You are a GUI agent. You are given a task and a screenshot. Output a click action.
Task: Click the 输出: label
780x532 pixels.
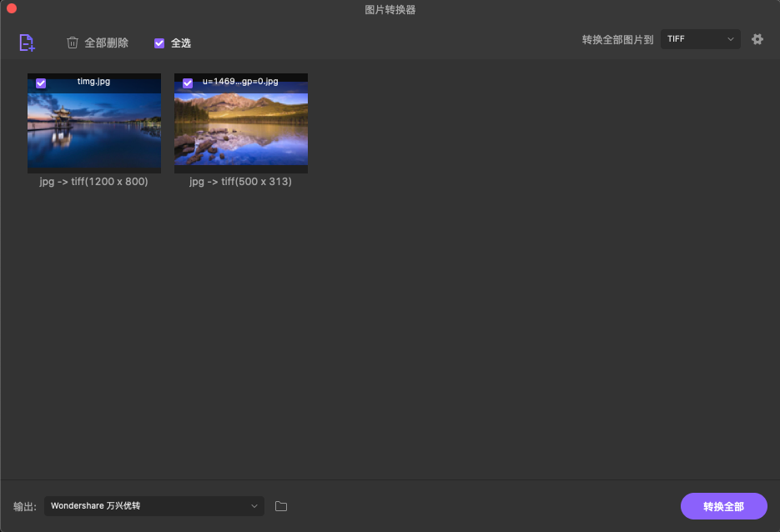tap(25, 507)
